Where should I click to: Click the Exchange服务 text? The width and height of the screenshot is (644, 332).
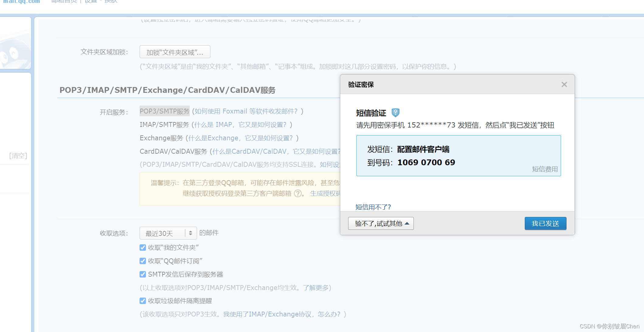click(x=161, y=138)
